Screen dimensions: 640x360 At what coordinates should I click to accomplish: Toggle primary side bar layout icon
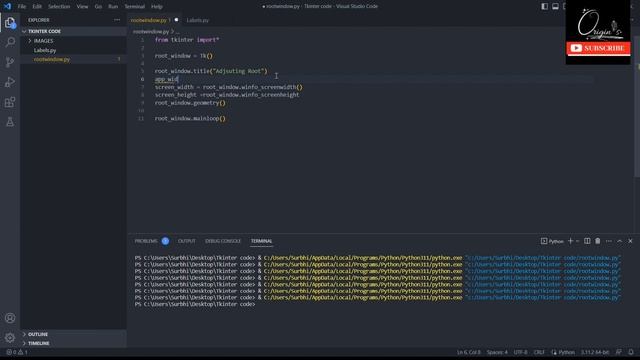click(544, 6)
